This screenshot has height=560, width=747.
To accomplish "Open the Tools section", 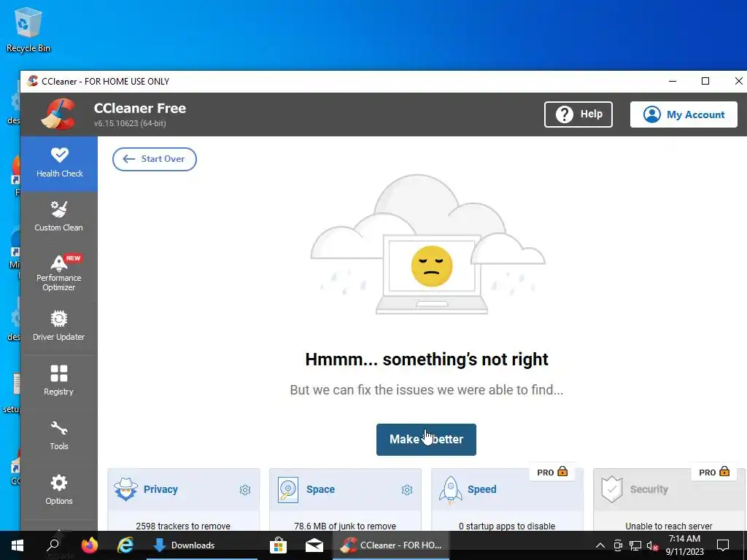I will point(59,436).
